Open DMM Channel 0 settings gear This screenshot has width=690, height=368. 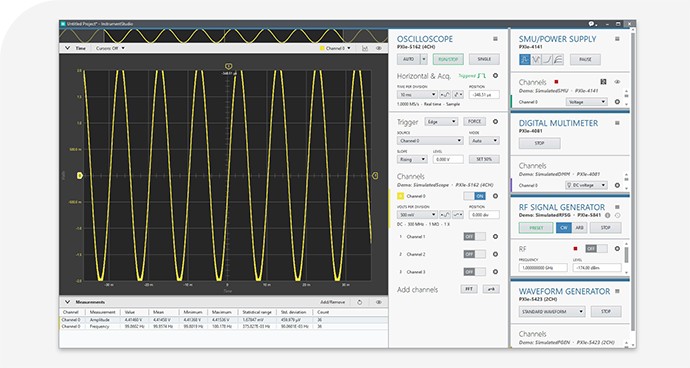617,185
